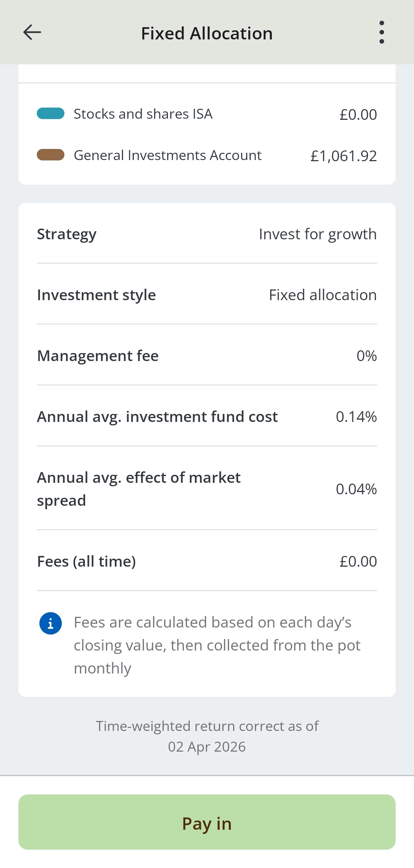Open the three-dot overflow menu
The height and width of the screenshot is (868, 414).
pyautogui.click(x=381, y=33)
